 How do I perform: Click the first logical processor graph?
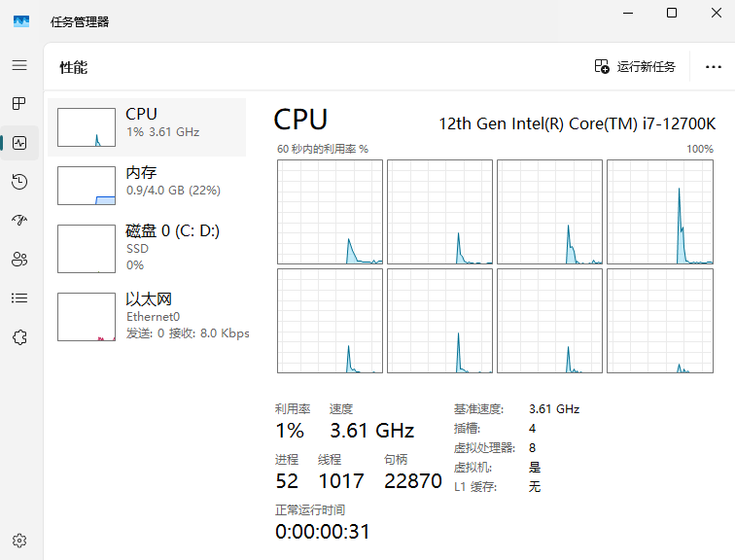330,212
